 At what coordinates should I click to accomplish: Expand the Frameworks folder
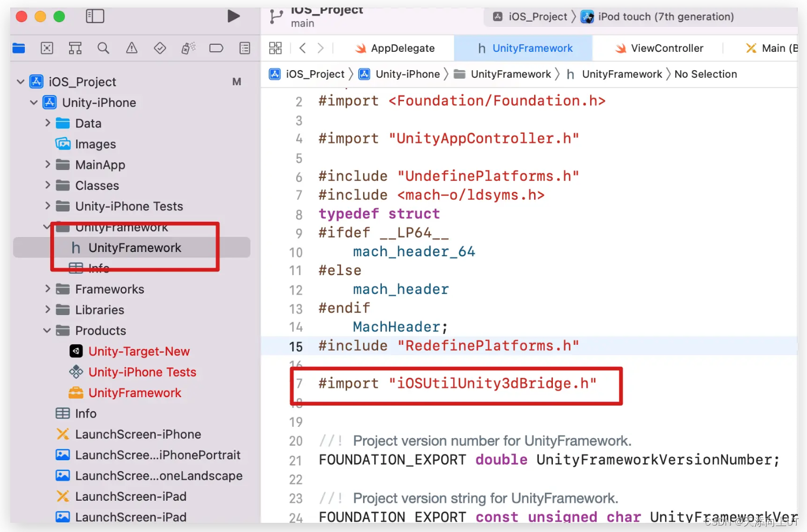47,289
